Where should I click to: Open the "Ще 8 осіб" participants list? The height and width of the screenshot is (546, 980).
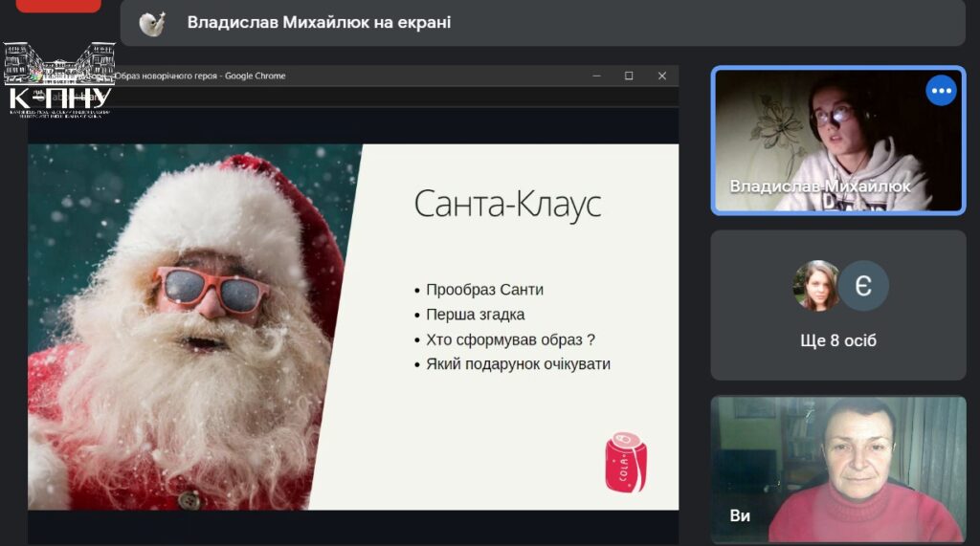(x=837, y=340)
